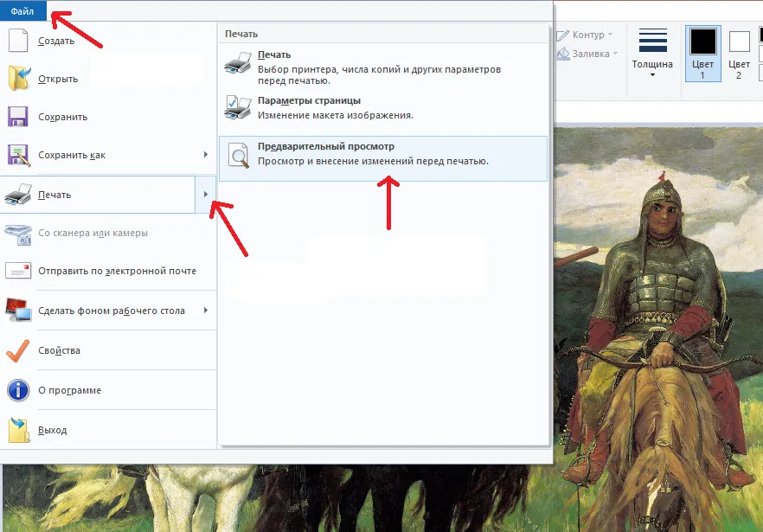This screenshot has height=532, width=763.
Task: Click the desktop background monitor icon
Action: (18, 310)
